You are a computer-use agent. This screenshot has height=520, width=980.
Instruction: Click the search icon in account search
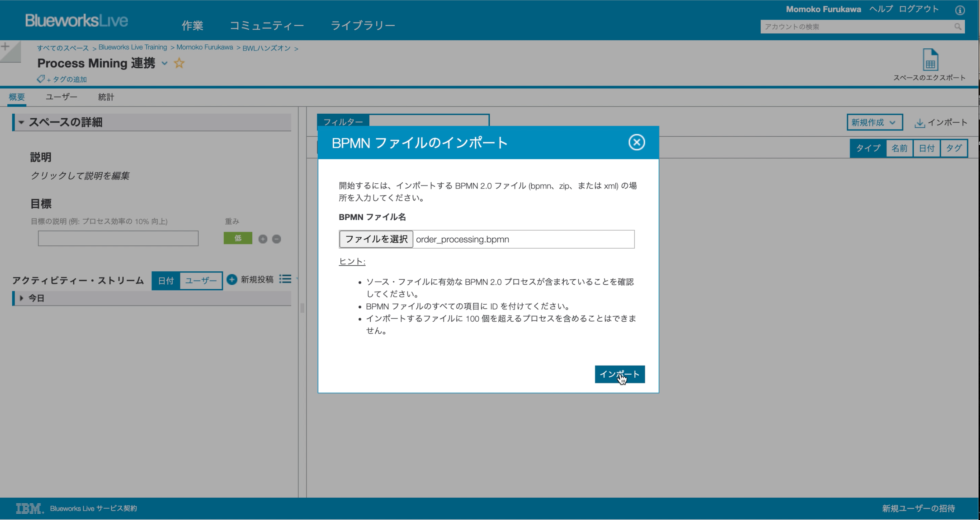point(957,27)
